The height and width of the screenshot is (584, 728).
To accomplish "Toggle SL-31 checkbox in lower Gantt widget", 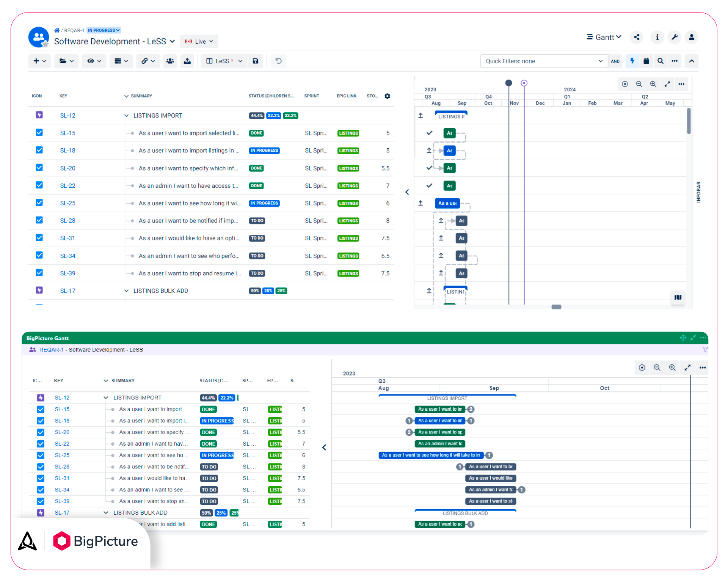I will [41, 478].
